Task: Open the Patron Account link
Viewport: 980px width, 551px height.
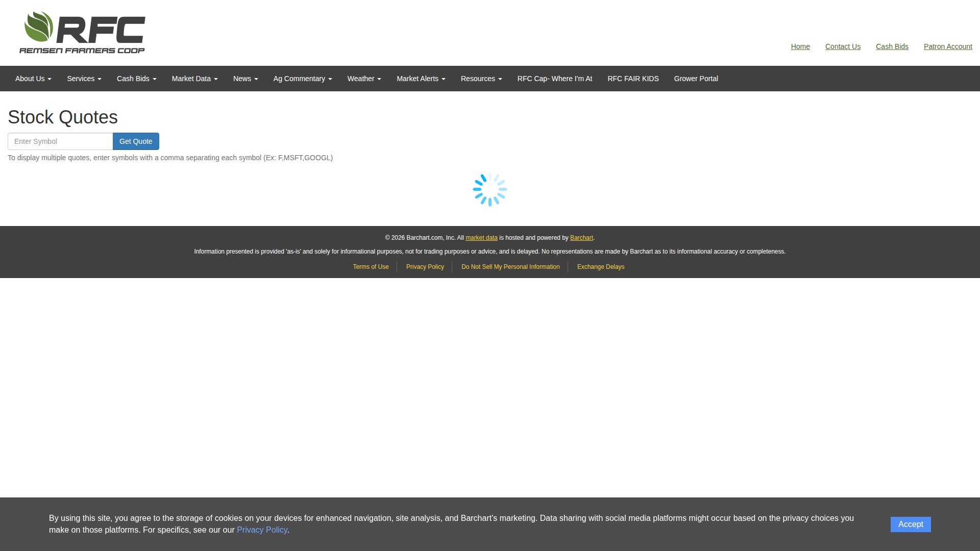Action: point(947,46)
